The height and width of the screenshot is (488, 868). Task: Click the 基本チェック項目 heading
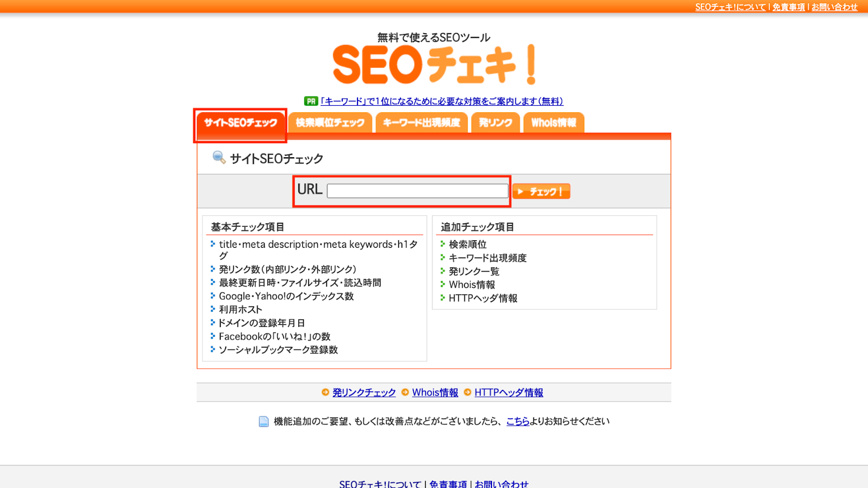click(248, 227)
